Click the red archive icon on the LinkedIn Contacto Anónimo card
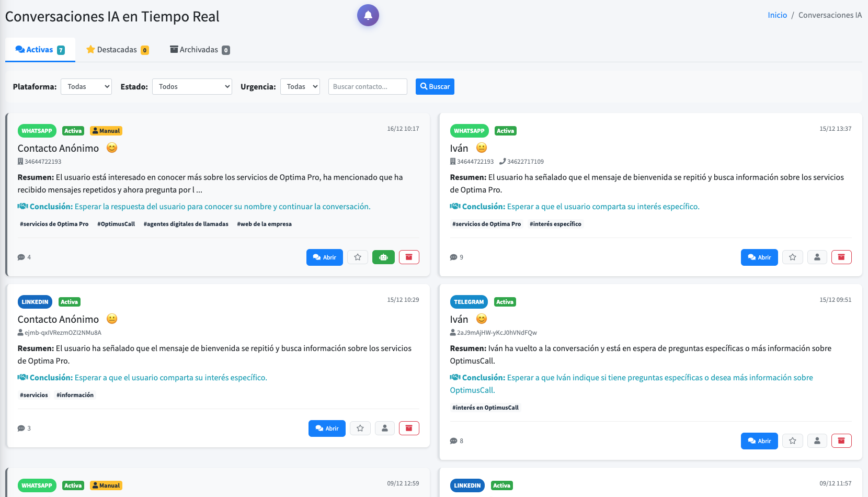Image resolution: width=868 pixels, height=497 pixels. [x=408, y=428]
